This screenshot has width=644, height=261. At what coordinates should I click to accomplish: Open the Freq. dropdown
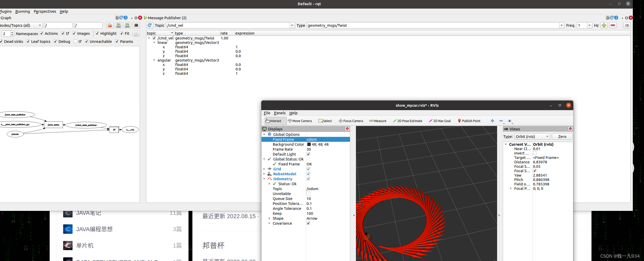[x=589, y=25]
